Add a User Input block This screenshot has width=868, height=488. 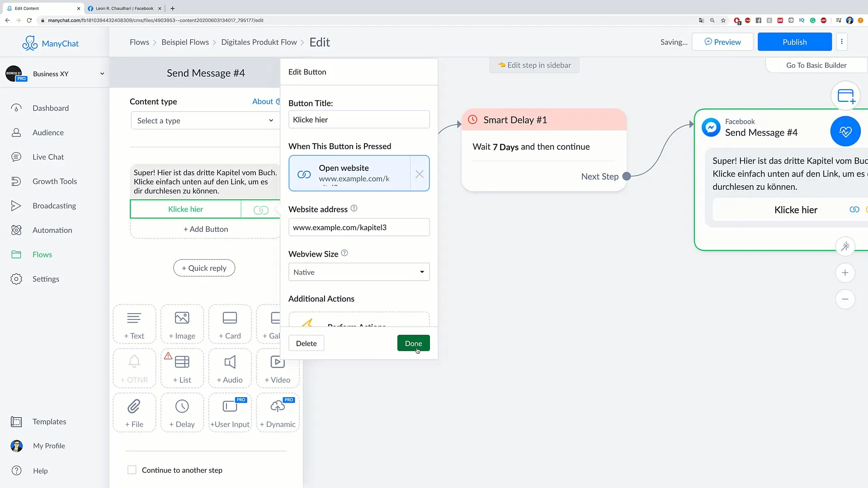point(230,413)
